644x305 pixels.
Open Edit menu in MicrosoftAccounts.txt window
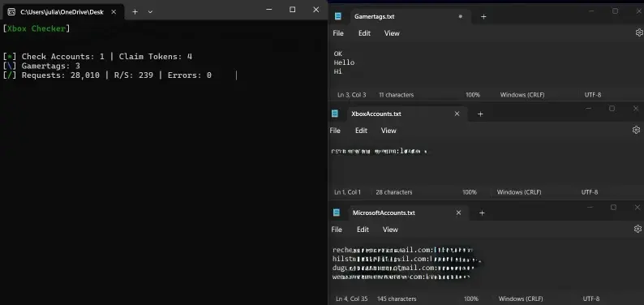(363, 230)
